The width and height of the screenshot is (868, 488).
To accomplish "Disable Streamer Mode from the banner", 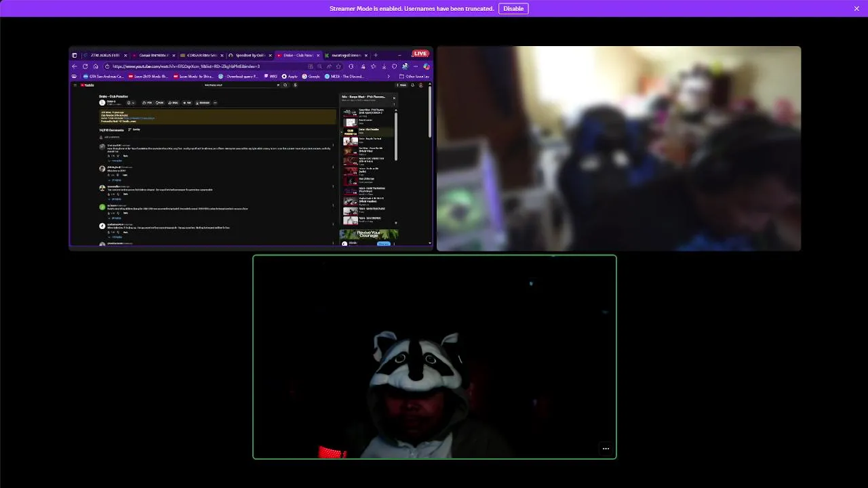I will pos(513,8).
